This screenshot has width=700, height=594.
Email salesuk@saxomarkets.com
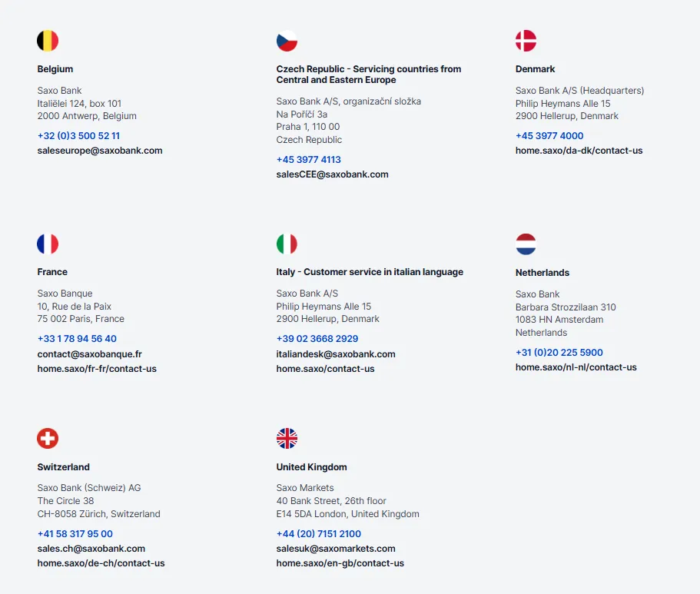[x=336, y=549]
